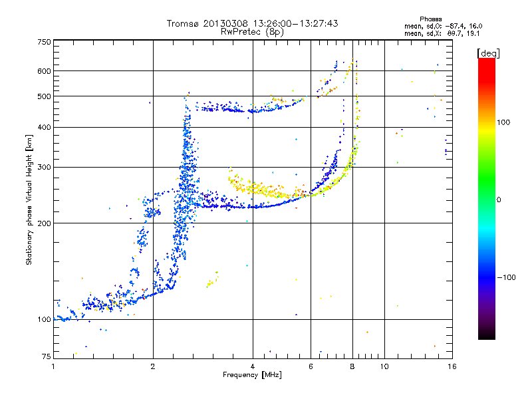The width and height of the screenshot is (532, 399).
Task: Click the '[deg]' colorbar unit label
Action: coord(488,53)
